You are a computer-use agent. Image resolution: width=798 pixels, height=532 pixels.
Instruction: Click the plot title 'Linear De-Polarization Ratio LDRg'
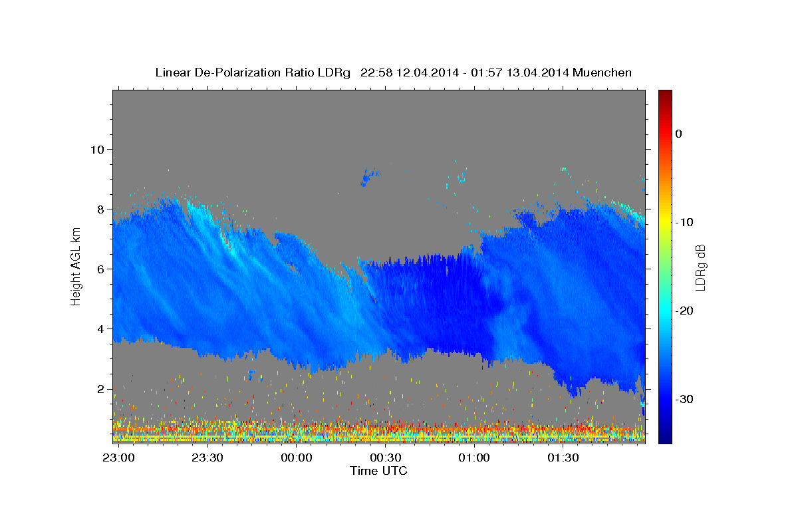253,72
